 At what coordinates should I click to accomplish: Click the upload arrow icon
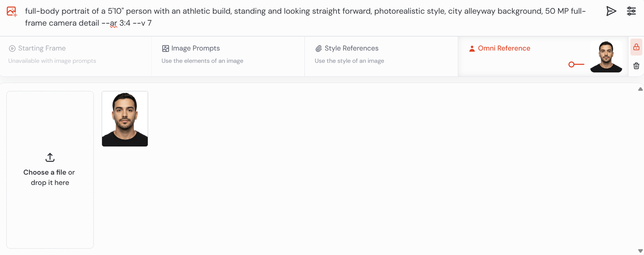coord(50,157)
